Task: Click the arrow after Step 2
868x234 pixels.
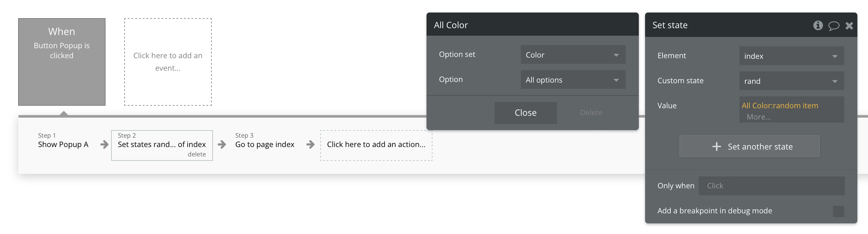Action: point(222,145)
